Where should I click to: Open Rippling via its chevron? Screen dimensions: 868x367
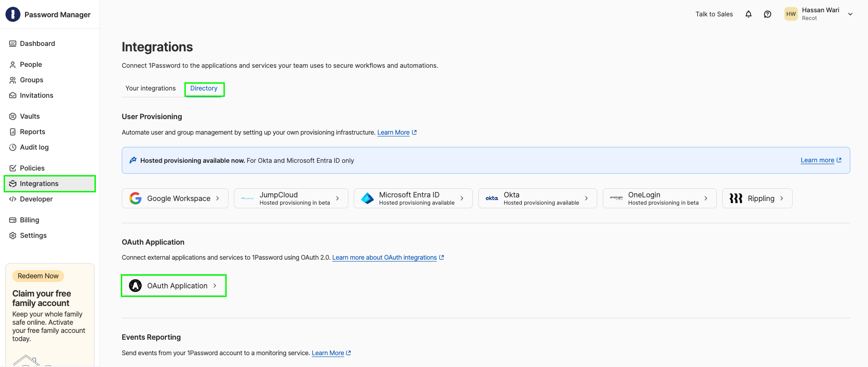point(782,198)
